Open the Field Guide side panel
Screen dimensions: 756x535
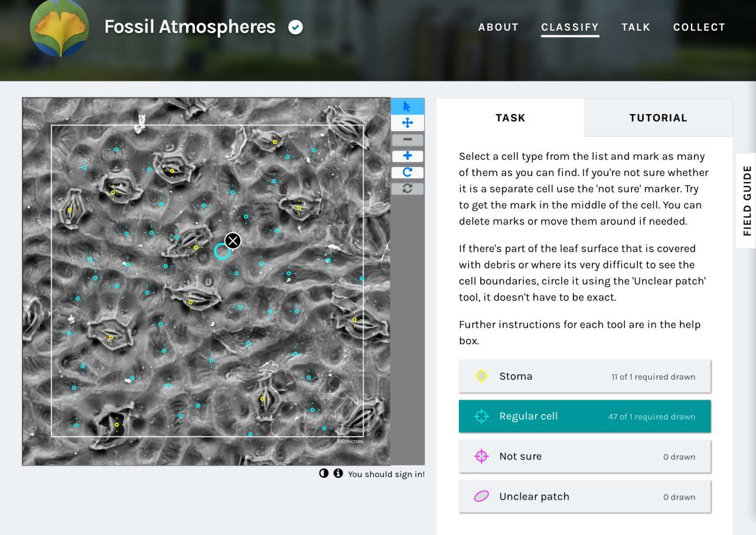[747, 201]
